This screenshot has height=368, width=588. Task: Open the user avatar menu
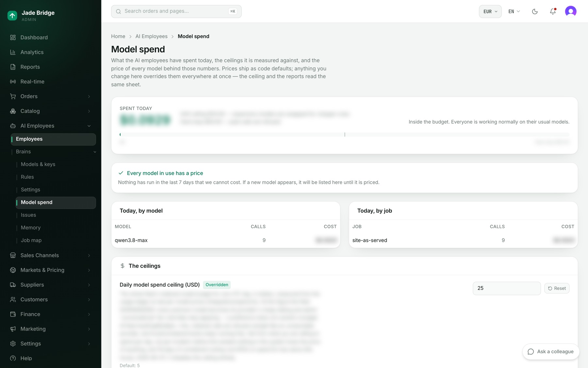(571, 11)
